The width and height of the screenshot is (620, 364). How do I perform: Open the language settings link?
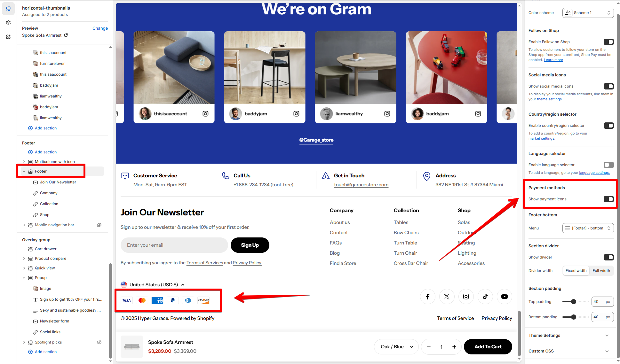[x=594, y=173]
